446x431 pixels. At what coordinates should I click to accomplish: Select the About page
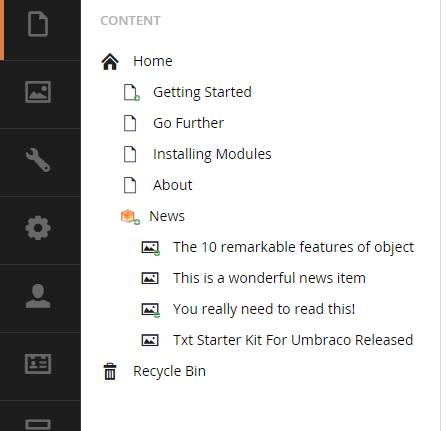[173, 185]
